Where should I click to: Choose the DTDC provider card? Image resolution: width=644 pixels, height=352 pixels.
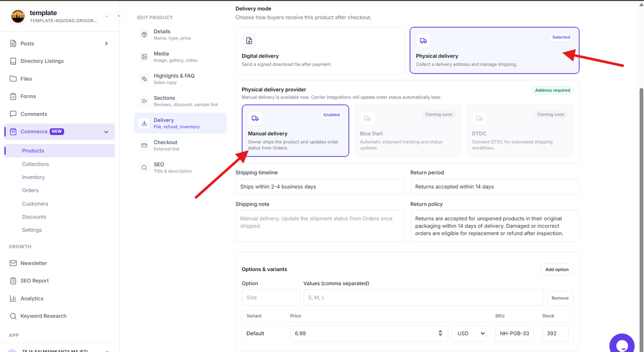tap(520, 131)
